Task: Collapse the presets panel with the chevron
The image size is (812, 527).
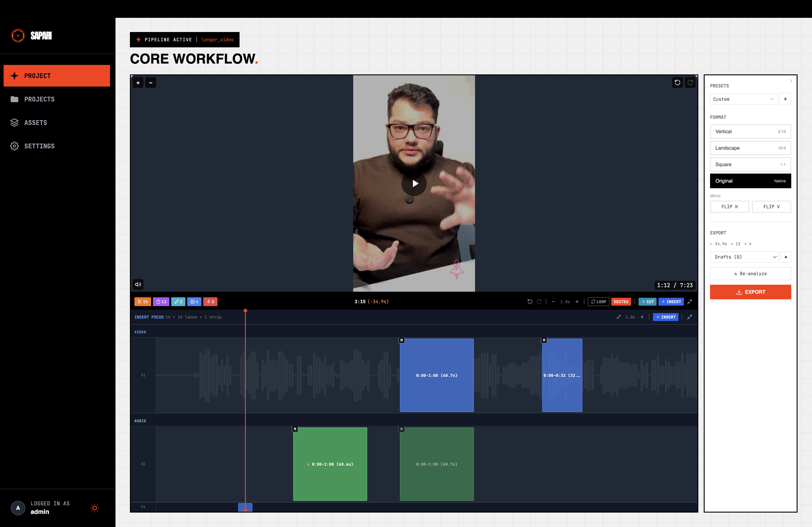Action: [x=791, y=80]
